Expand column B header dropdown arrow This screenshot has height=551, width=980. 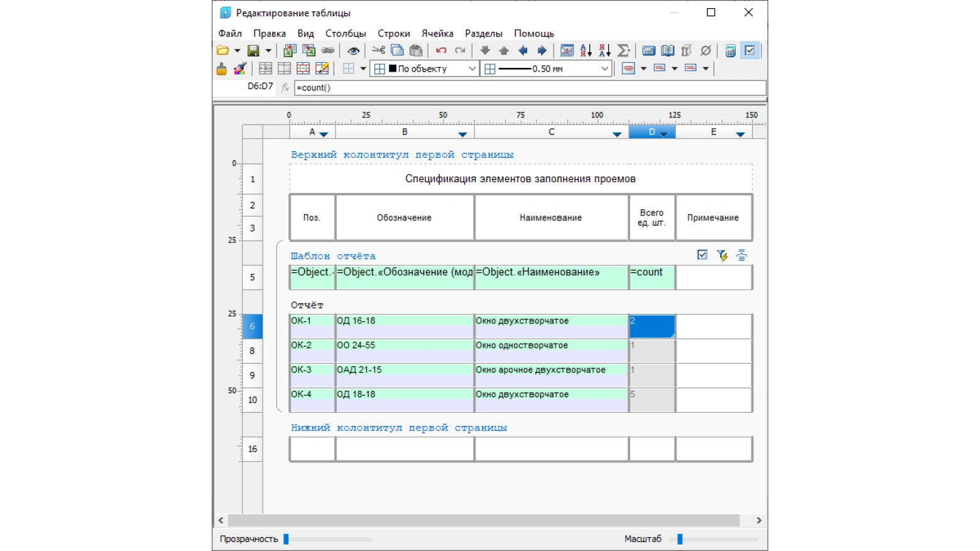click(462, 134)
